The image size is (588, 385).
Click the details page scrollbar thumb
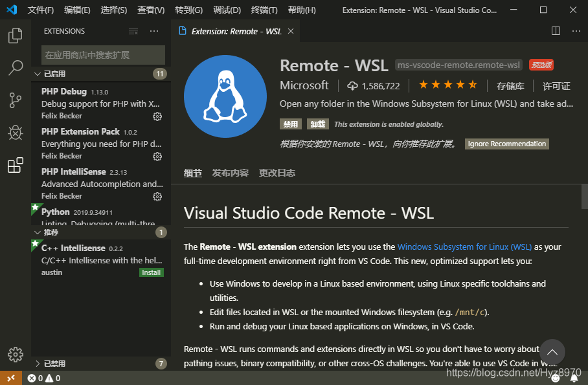pyautogui.click(x=584, y=197)
